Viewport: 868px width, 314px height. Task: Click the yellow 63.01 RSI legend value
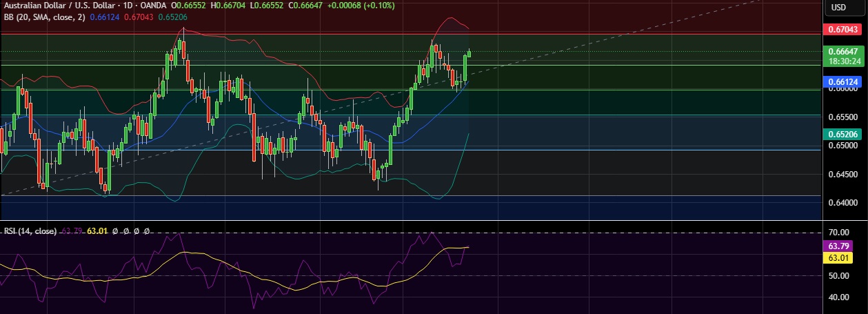[99, 231]
